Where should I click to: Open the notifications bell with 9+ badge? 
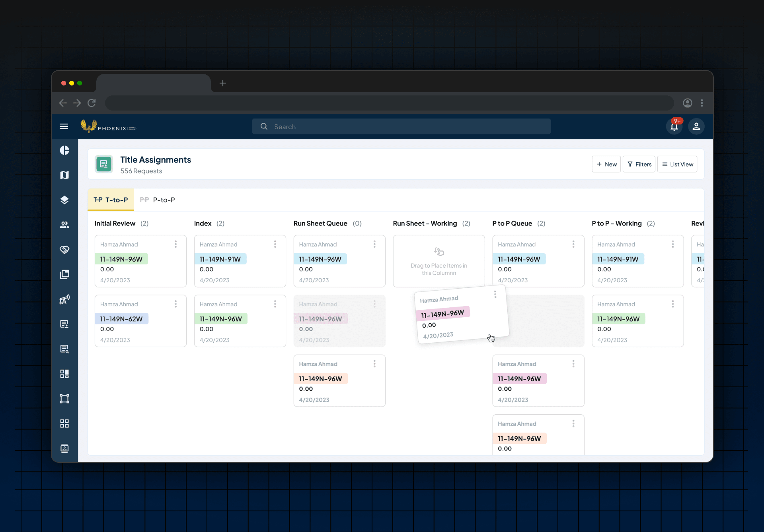pos(674,126)
